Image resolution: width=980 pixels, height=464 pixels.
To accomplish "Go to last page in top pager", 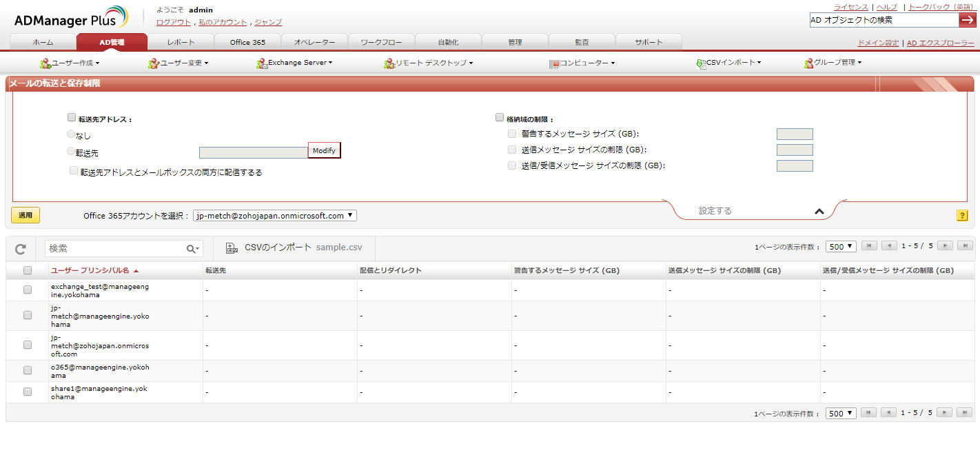I will 965,246.
